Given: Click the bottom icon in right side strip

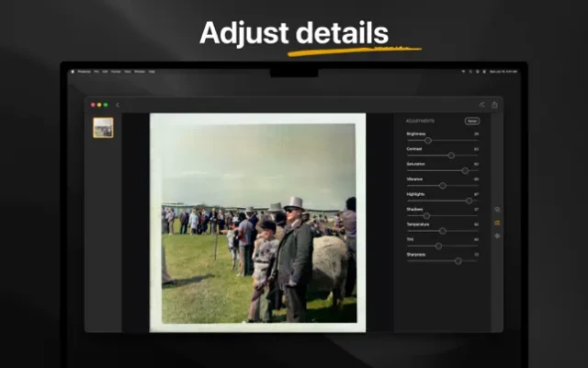Looking at the screenshot, I should (x=498, y=236).
